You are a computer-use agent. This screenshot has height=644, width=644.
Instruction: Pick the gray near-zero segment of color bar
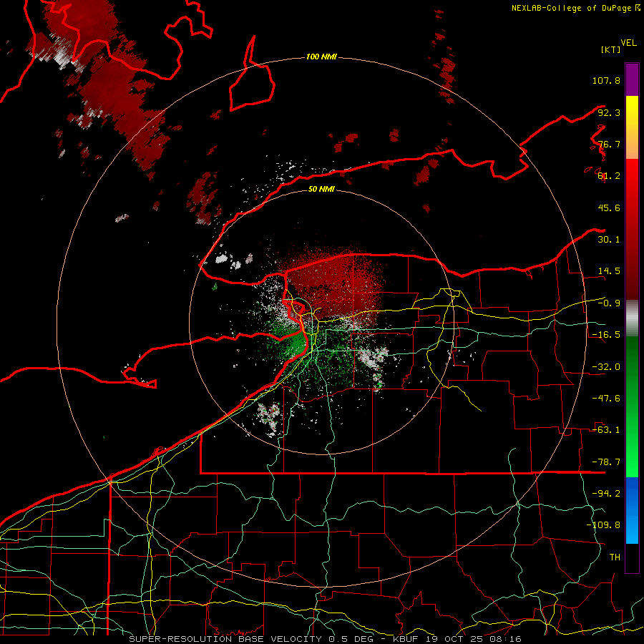(632, 318)
